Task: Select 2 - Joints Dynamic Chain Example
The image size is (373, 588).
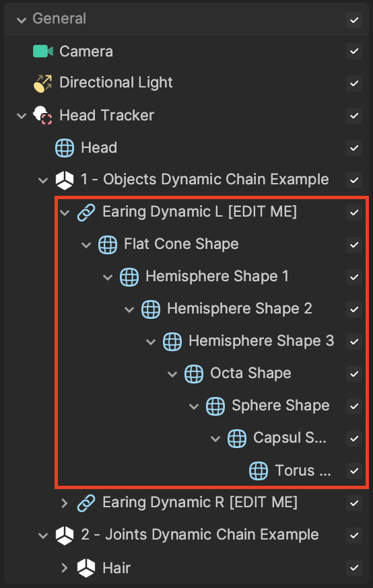Action: (x=200, y=535)
